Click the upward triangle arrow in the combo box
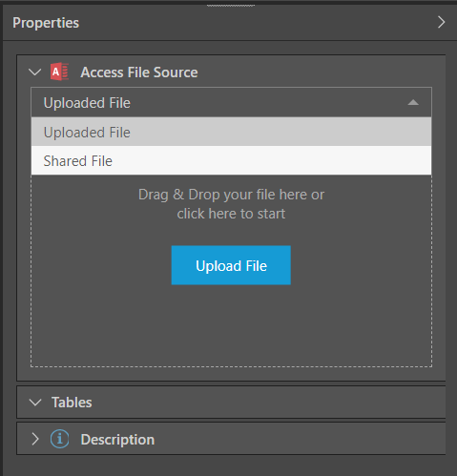Viewport: 457px width, 476px height. point(413,102)
